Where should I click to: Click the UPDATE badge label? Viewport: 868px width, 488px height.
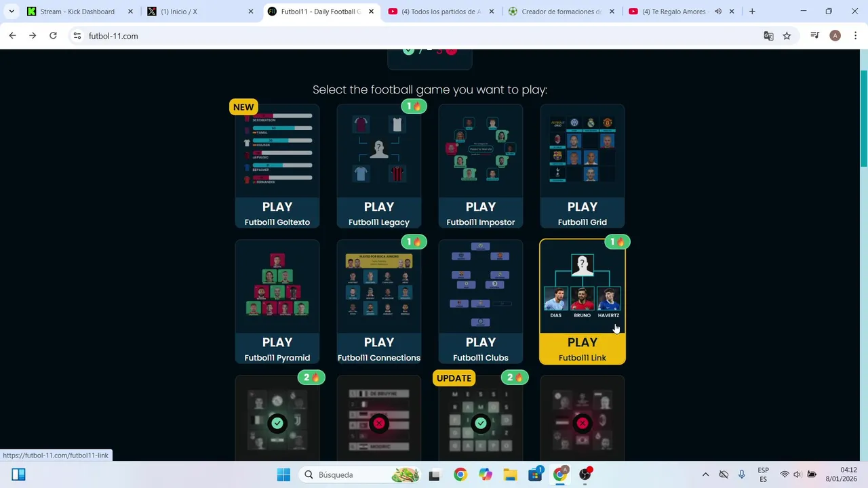[454, 378]
